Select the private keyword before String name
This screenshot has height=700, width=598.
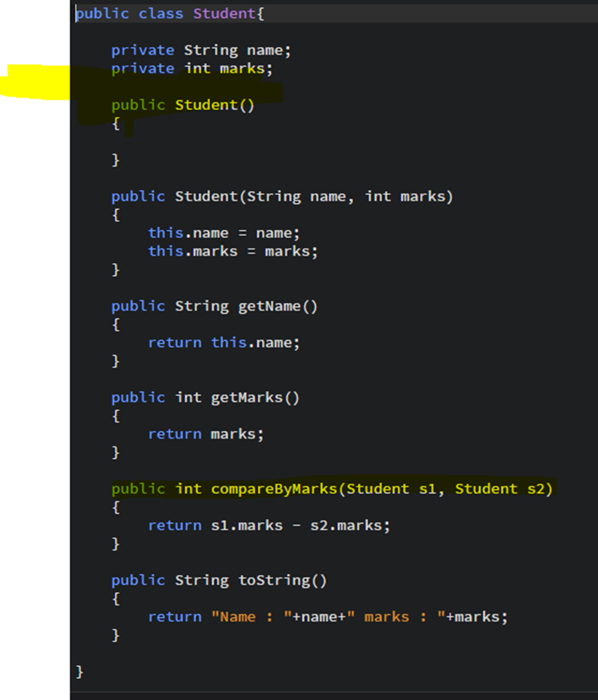coord(142,50)
